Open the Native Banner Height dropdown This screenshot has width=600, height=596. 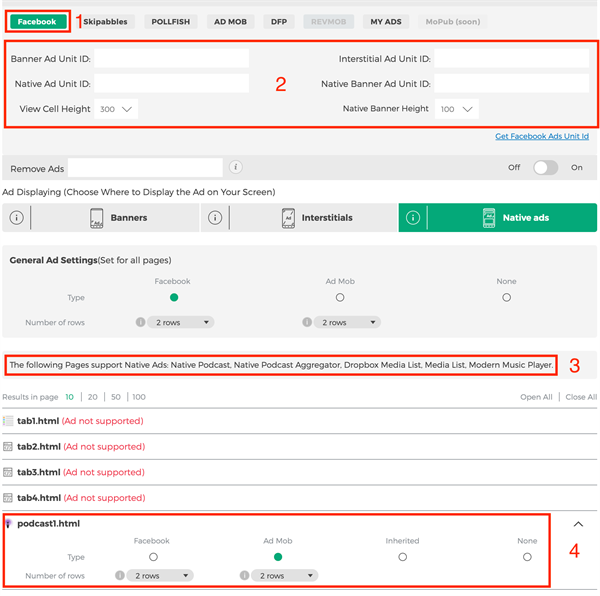point(456,109)
